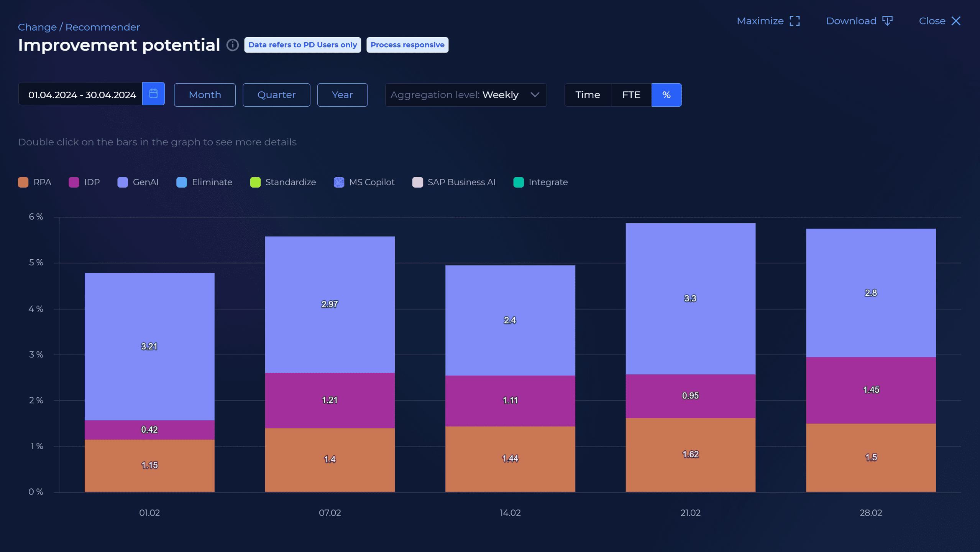Viewport: 980px width, 552px height.
Task: Click the IDP legend marker
Action: pos(74,182)
